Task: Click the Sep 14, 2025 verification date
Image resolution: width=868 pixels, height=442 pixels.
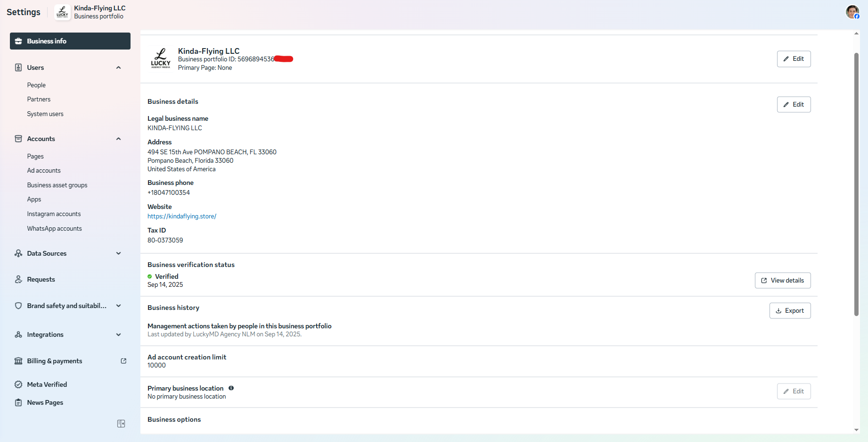Action: tap(165, 284)
